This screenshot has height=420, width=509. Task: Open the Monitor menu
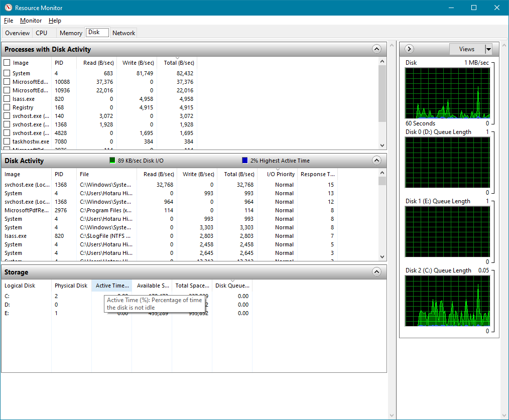point(31,21)
